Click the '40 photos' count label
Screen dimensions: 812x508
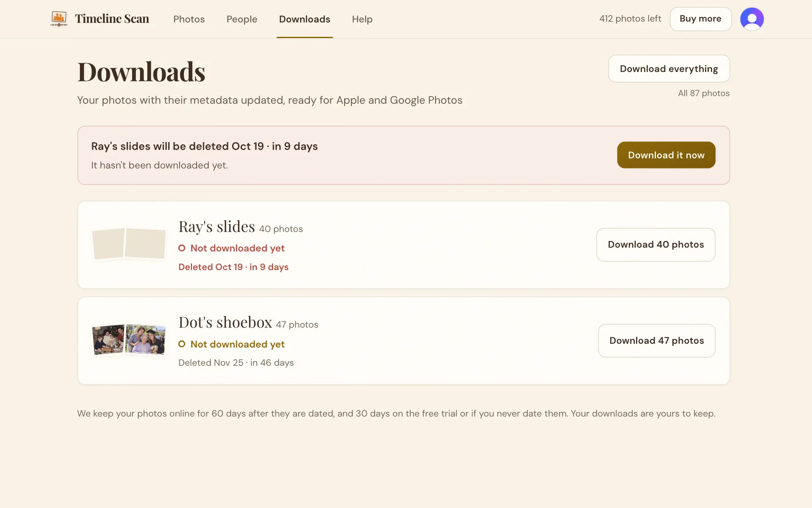281,229
